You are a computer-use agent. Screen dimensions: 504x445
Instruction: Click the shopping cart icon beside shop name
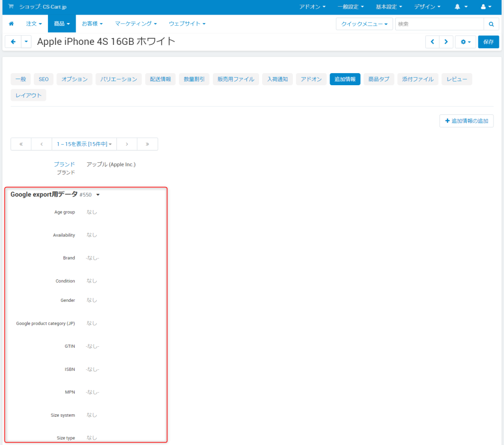[x=11, y=7]
